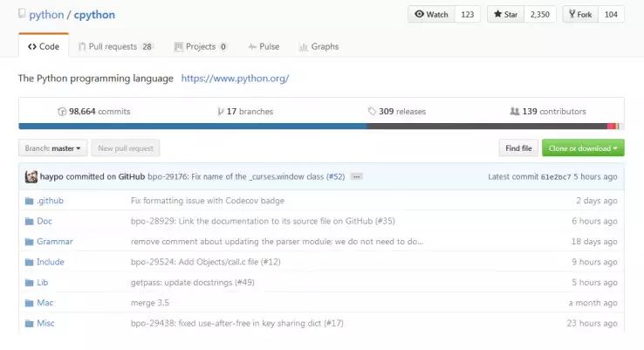View the 309 releases
The width and height of the screenshot is (644, 350).
(x=397, y=112)
